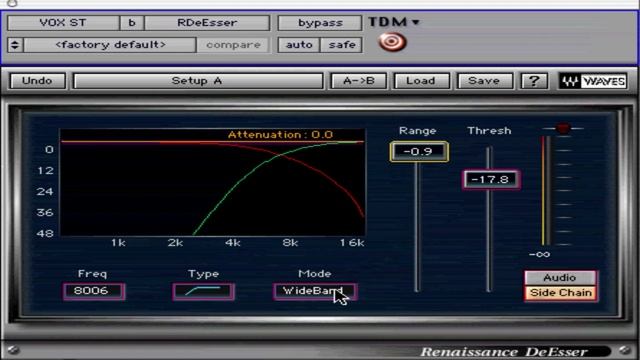Click the Waves logo

[x=593, y=81]
